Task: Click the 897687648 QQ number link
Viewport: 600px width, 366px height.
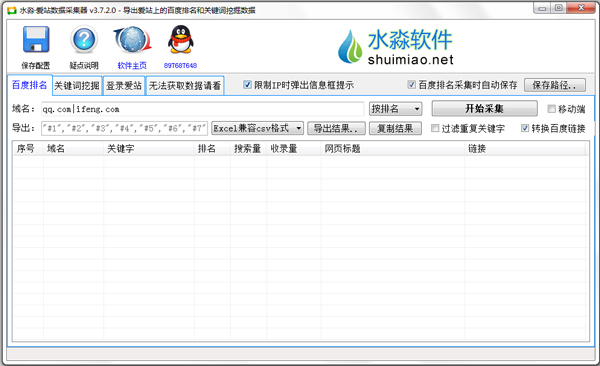Action: tap(180, 65)
